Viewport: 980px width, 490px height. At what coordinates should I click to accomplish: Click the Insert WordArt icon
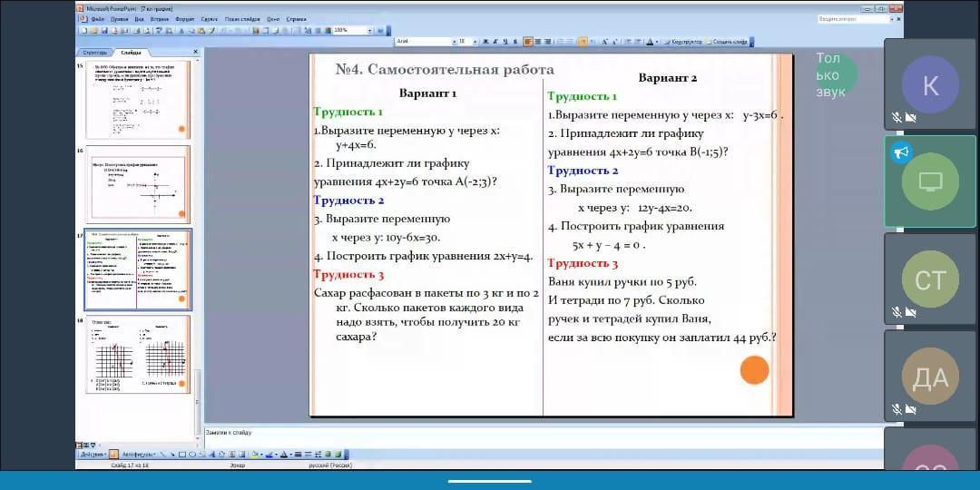coord(212,455)
